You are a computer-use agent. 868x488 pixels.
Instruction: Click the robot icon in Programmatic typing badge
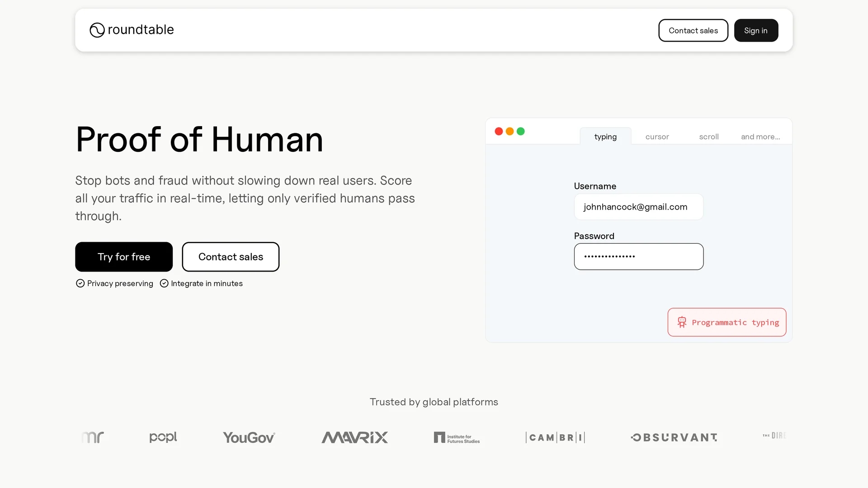682,322
